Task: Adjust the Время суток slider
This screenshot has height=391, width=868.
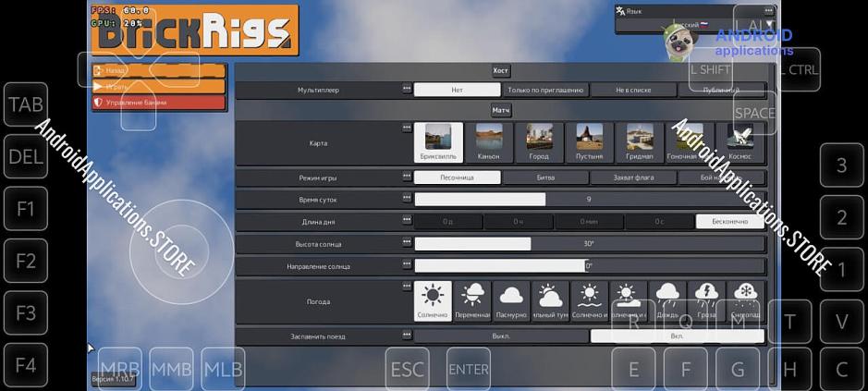Action: point(590,200)
